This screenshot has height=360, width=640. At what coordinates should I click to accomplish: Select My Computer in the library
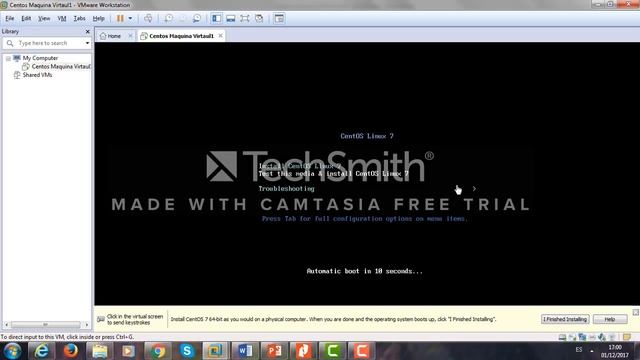point(40,58)
